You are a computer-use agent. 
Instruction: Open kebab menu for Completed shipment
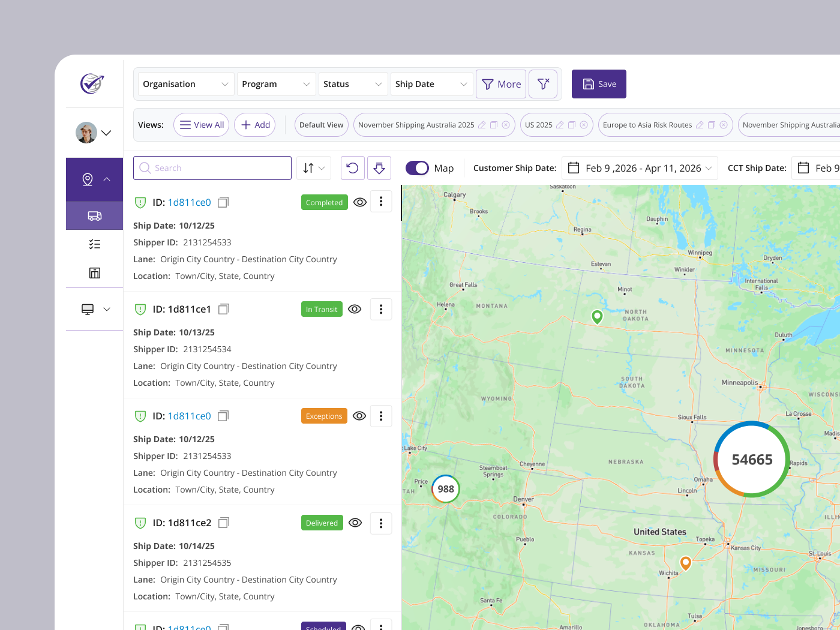(x=381, y=202)
